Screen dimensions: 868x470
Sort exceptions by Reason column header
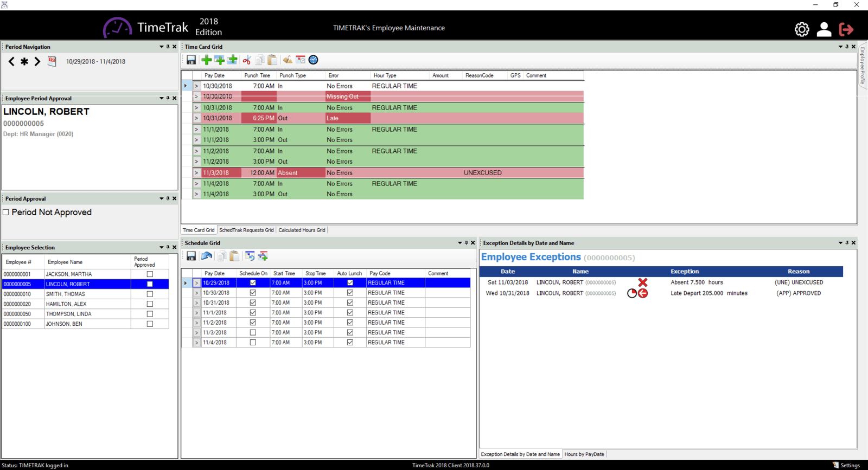point(799,272)
